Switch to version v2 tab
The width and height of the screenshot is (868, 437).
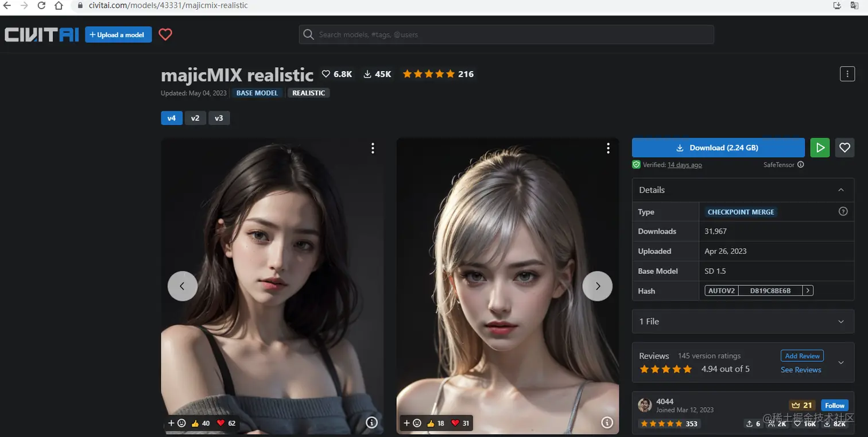tap(195, 118)
